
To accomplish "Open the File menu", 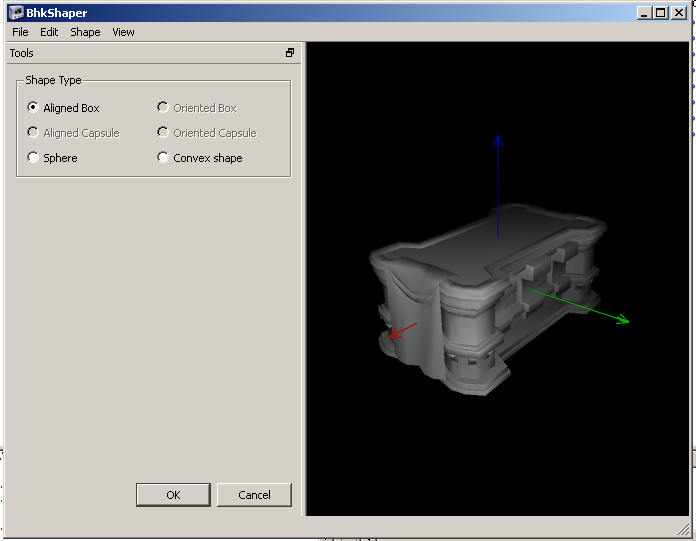I will (20, 32).
